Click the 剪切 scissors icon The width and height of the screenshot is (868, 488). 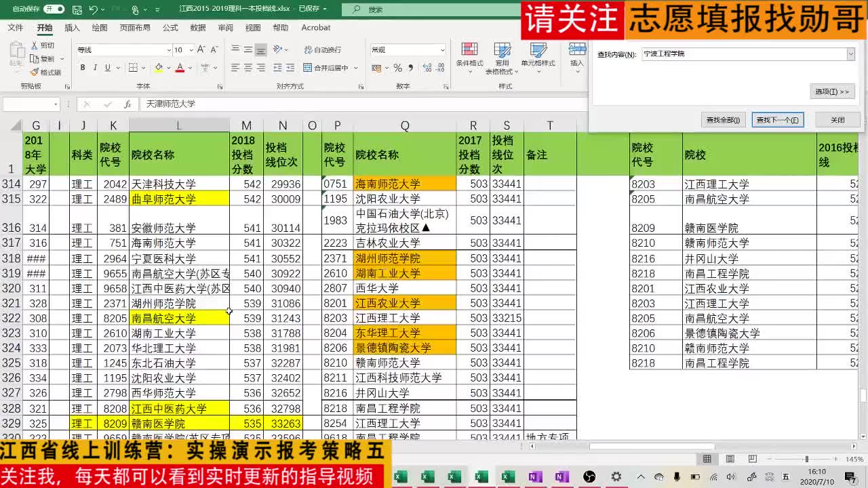pos(35,45)
